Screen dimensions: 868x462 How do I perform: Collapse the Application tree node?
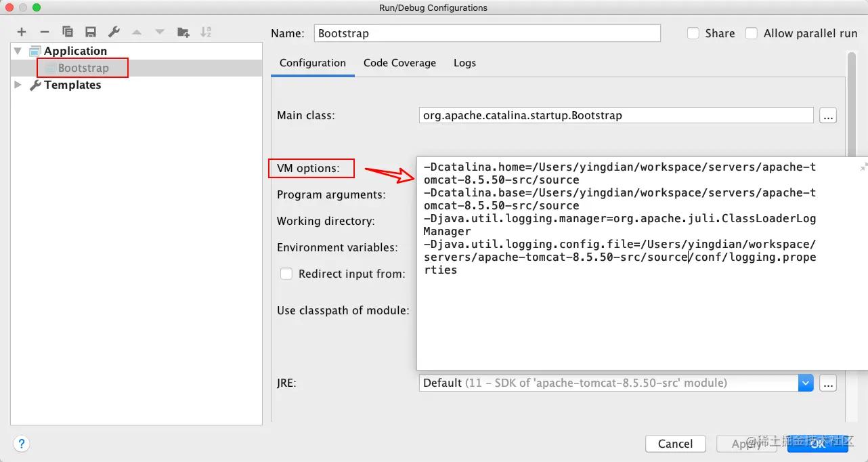(18, 51)
